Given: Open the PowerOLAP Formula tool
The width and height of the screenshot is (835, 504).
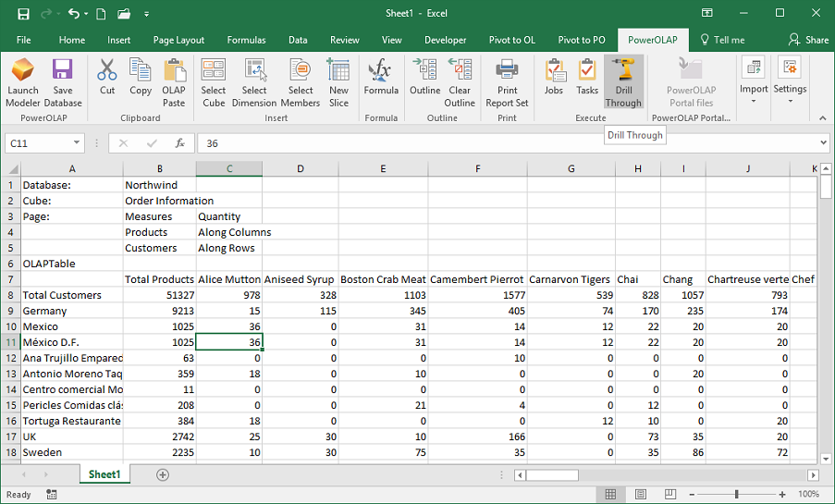Looking at the screenshot, I should click(381, 78).
